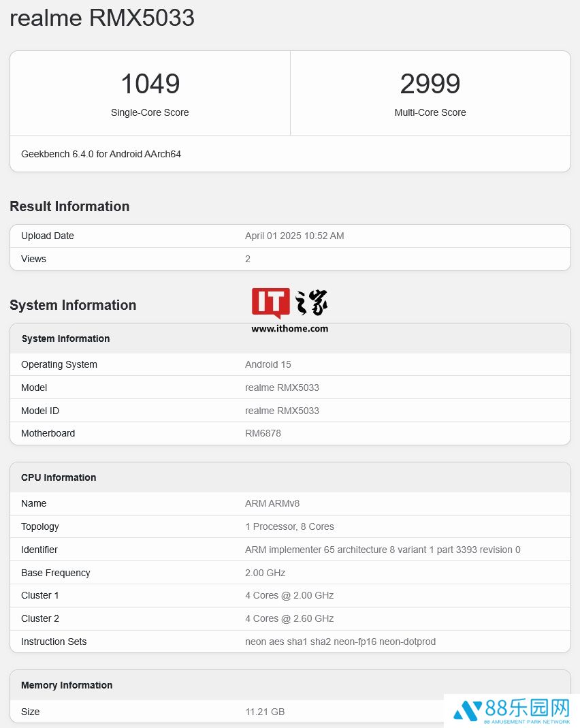
Task: Click the Cluster 2 label
Action: click(40, 618)
